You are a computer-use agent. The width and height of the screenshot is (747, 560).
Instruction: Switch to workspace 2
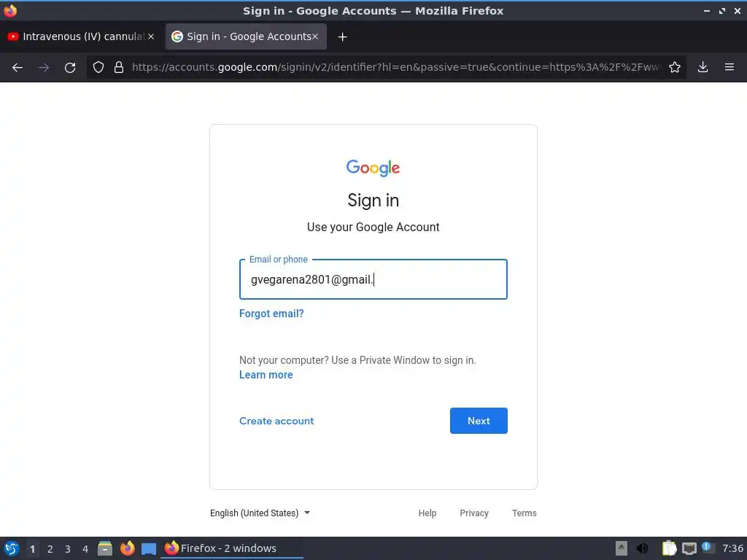(50, 548)
